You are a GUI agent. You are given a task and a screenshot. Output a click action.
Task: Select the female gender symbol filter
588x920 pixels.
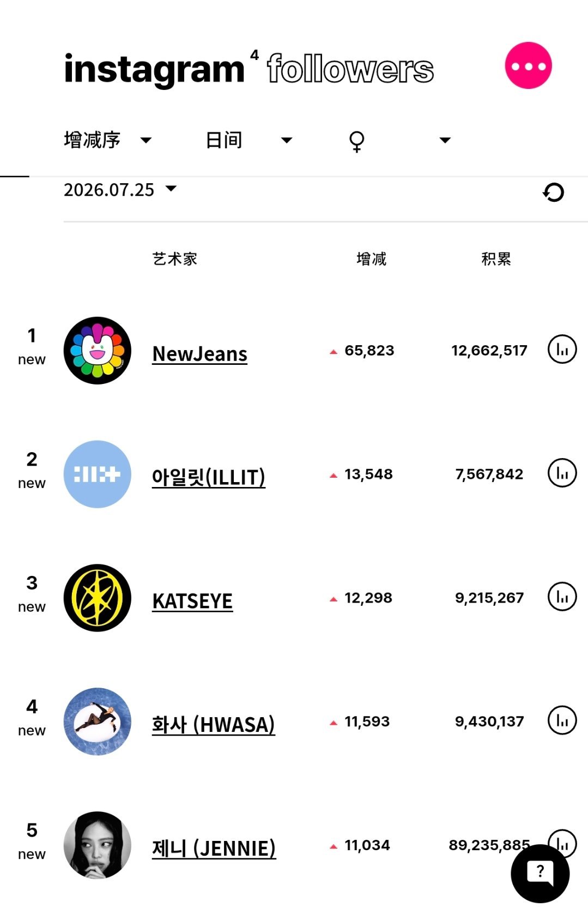(356, 141)
